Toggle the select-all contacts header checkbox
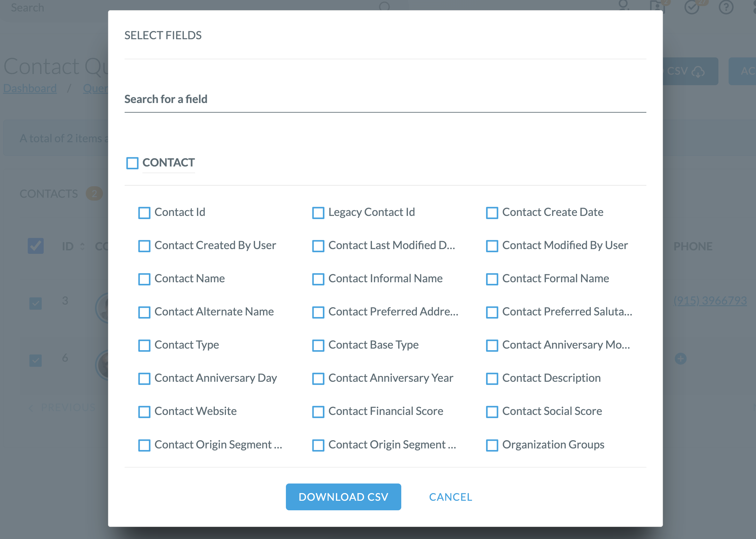This screenshot has height=539, width=756. pos(35,246)
